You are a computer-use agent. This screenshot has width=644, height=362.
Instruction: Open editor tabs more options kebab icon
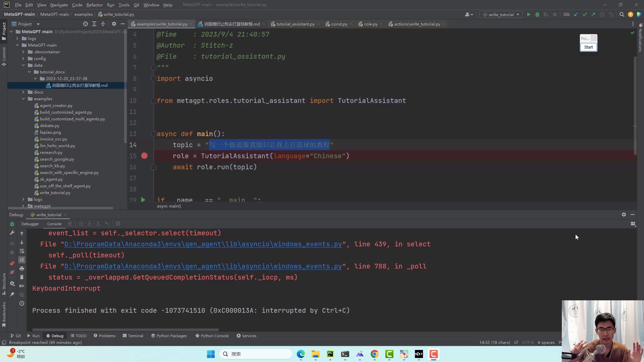[x=633, y=24]
